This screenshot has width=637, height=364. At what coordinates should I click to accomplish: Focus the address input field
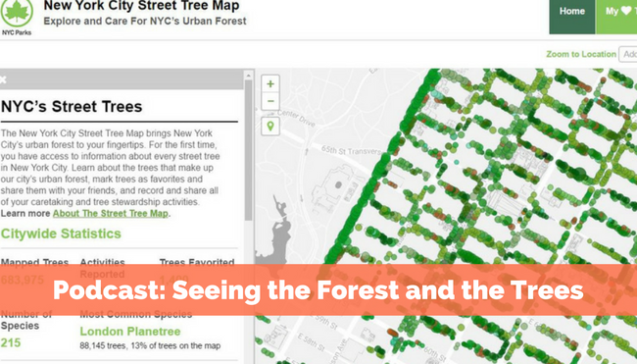[629, 54]
